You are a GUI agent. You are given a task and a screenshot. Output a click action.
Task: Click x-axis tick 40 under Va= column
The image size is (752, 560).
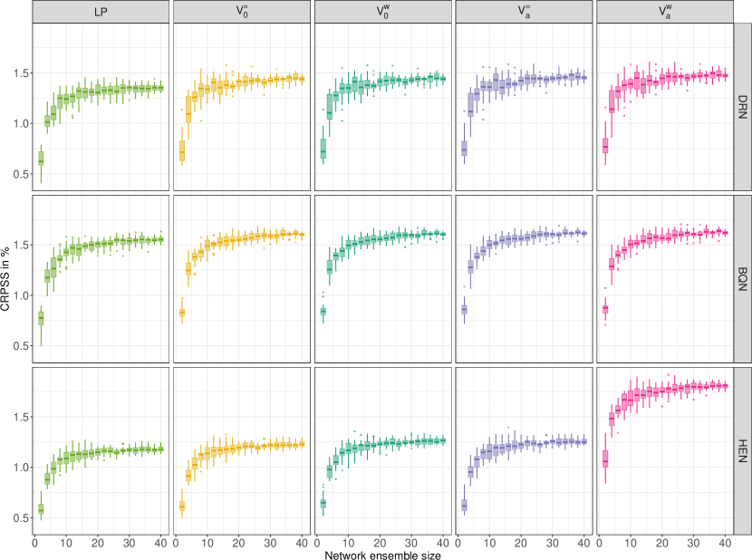(583, 543)
